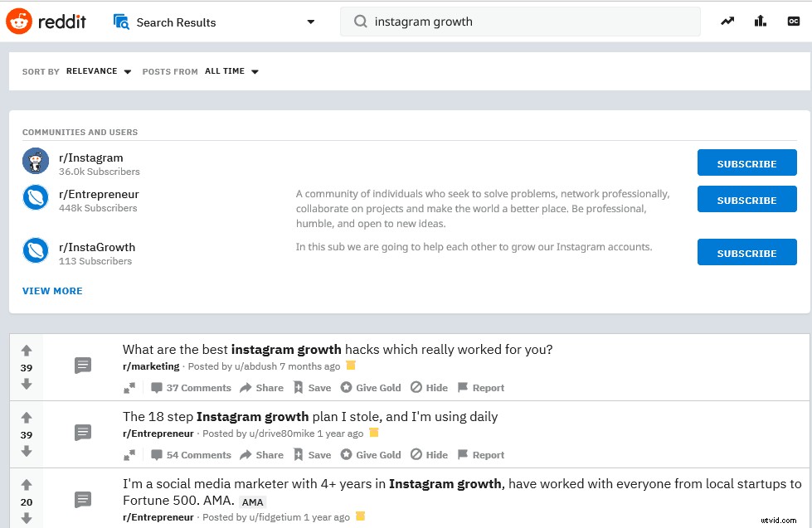Screen dimensions: 812x528
Task: Subscribe to r/InstaGrowth community
Action: [746, 254]
